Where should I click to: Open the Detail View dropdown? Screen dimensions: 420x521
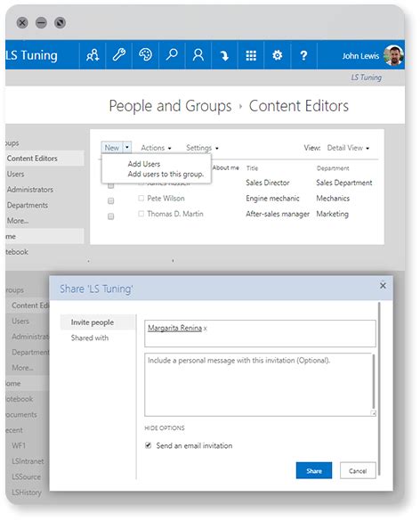348,148
